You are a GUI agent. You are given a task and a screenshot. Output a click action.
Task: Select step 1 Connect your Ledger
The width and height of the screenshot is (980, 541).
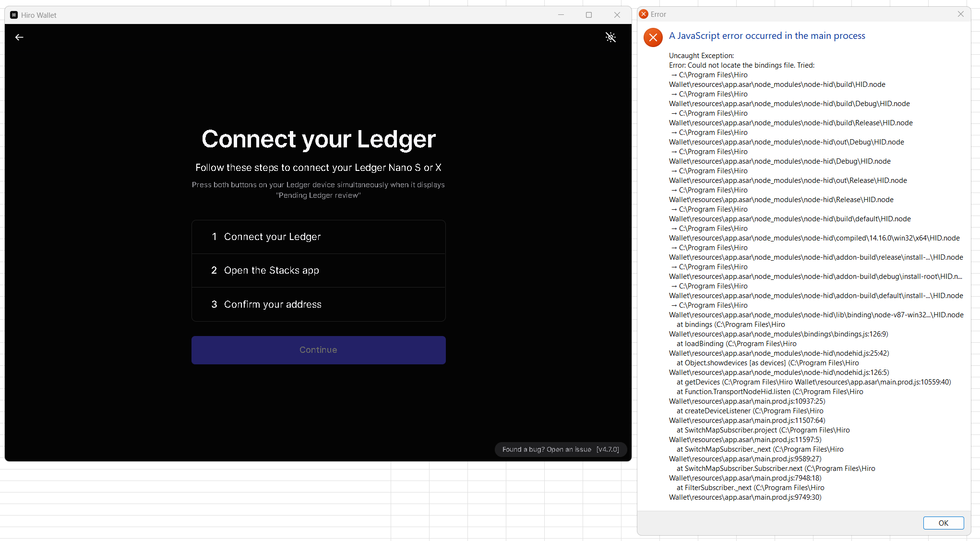coord(318,236)
